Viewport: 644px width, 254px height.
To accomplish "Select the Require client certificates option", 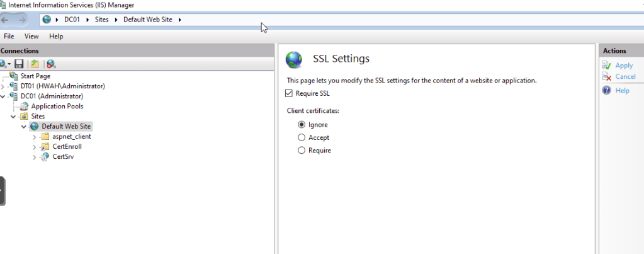I will click(x=302, y=151).
